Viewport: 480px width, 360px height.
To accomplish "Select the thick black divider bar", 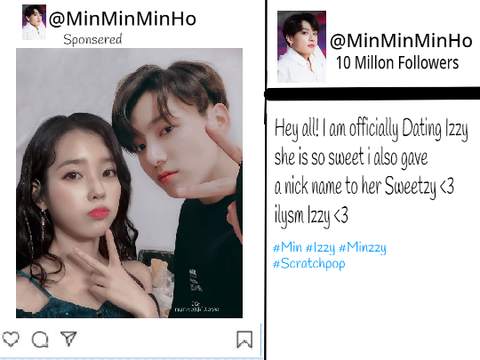I will 372,93.
